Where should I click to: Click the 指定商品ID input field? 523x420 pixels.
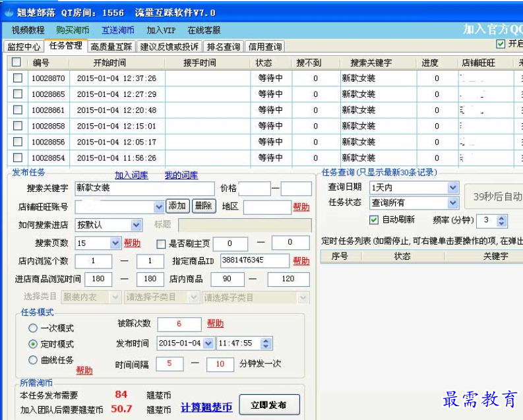[x=255, y=261]
